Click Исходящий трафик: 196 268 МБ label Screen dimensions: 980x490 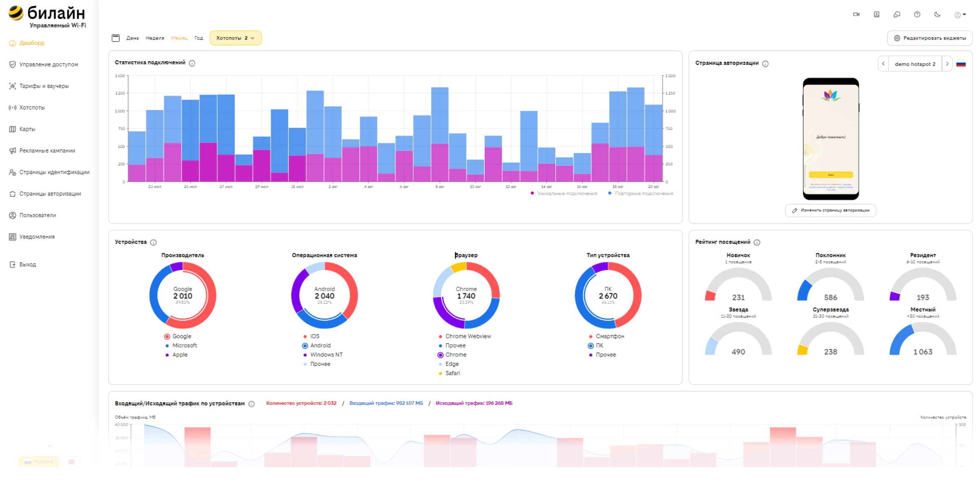tap(474, 403)
